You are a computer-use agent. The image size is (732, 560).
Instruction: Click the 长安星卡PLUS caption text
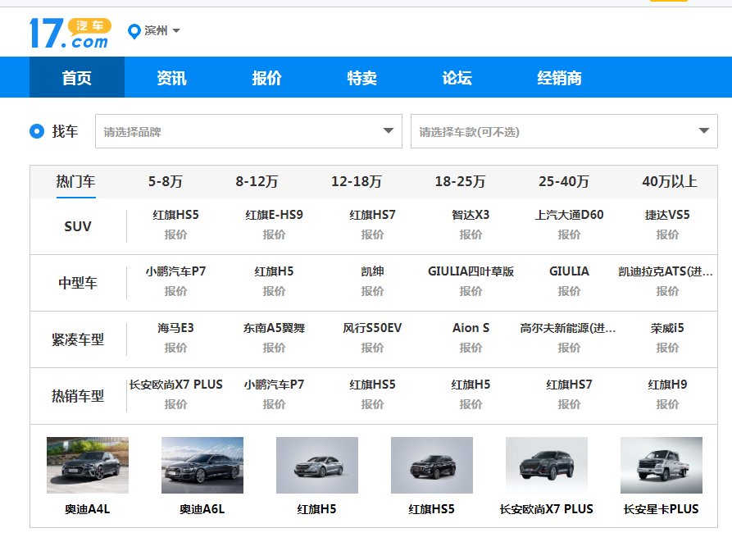662,509
